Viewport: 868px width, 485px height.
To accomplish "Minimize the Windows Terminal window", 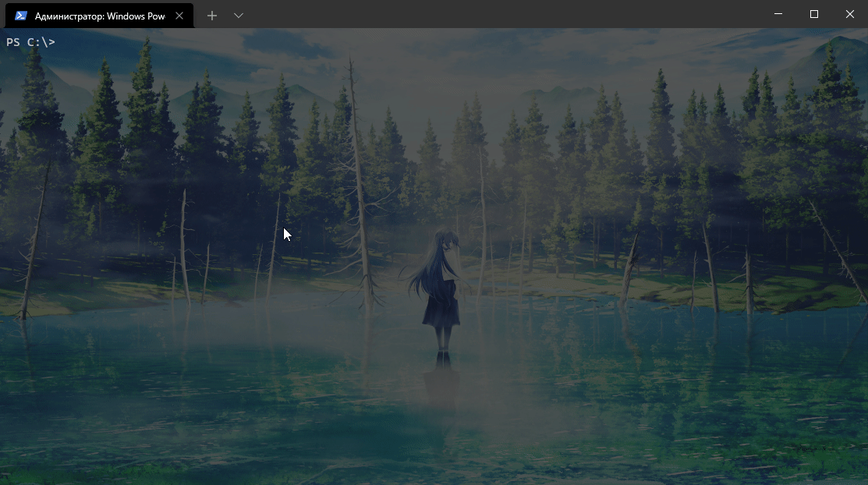I will 778,14.
